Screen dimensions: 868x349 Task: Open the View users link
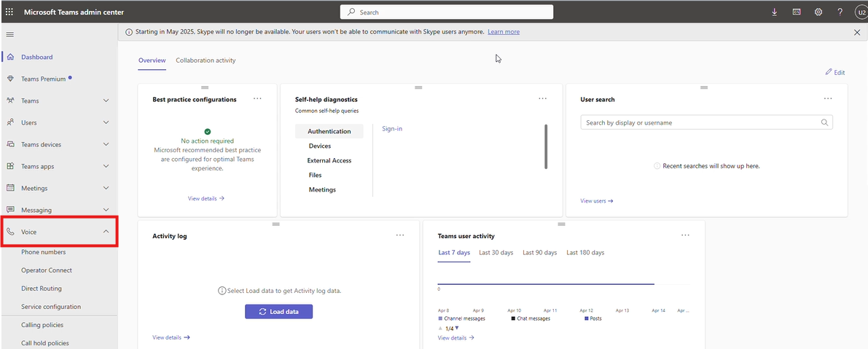click(597, 201)
